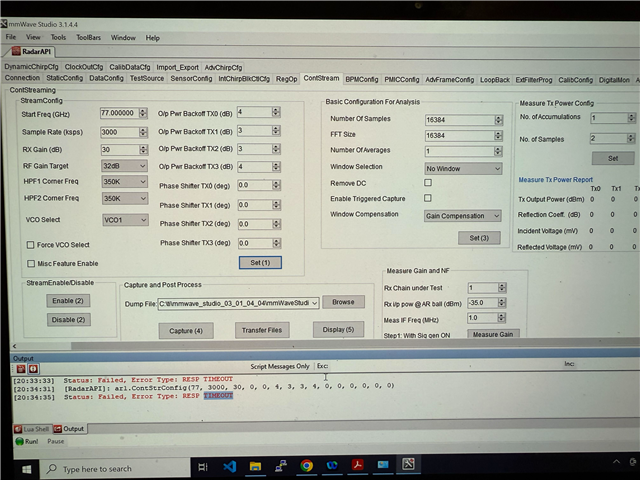
Task: Click the FFT Size input field
Action: pyautogui.click(x=460, y=136)
